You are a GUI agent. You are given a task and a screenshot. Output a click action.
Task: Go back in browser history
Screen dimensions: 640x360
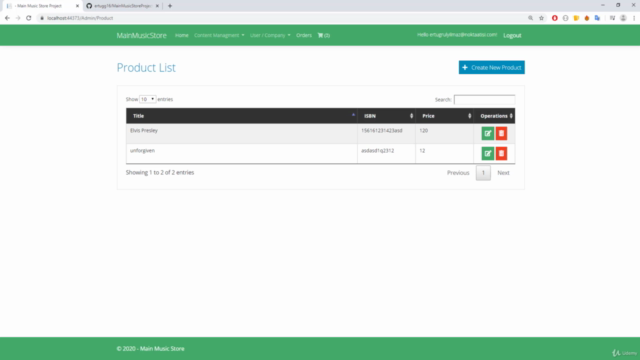pos(7,18)
